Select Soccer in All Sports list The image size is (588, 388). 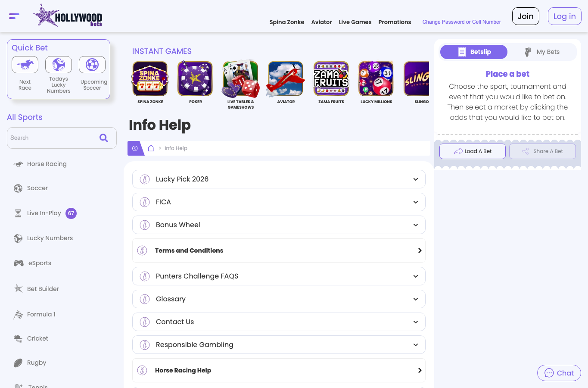37,188
